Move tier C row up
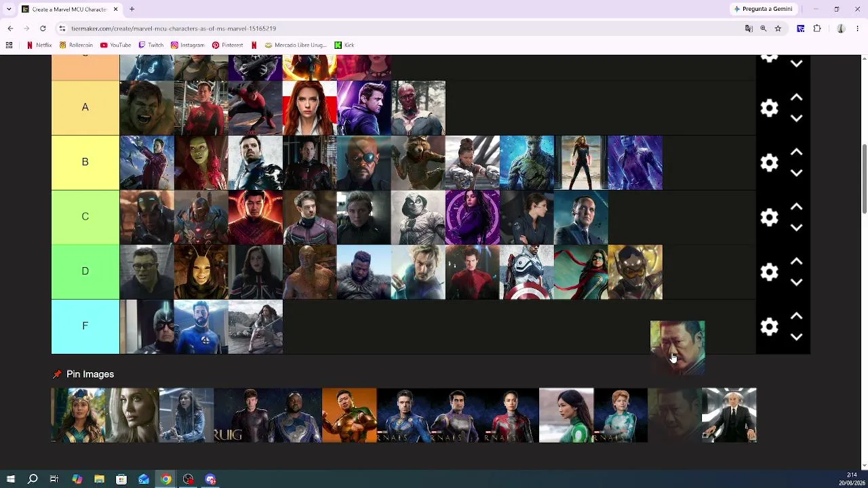 tap(797, 207)
